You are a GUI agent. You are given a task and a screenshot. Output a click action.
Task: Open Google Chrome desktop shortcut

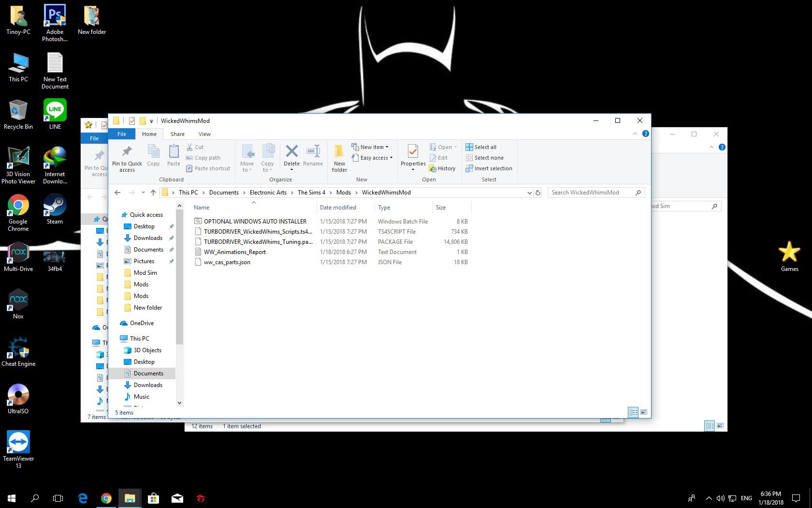[x=18, y=213]
